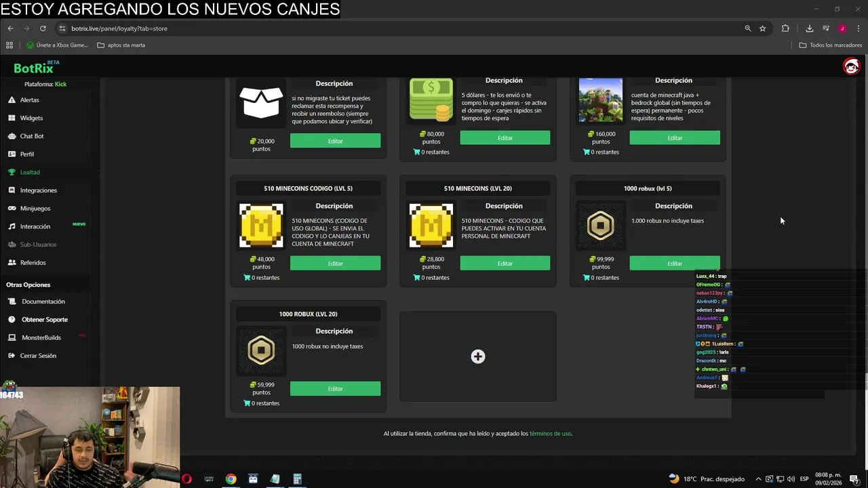Open the Chrome downloads icon
Image resolution: width=868 pixels, height=488 pixels.
(x=810, y=28)
